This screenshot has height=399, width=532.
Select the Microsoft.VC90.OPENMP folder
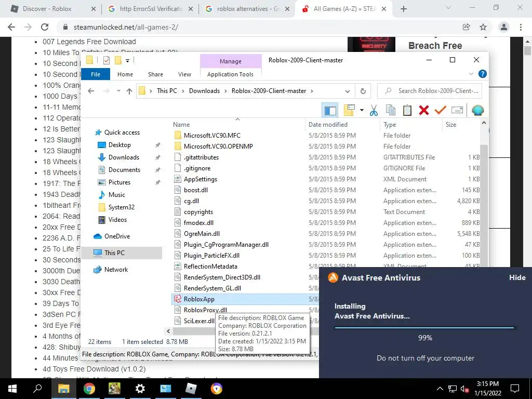[x=218, y=146]
